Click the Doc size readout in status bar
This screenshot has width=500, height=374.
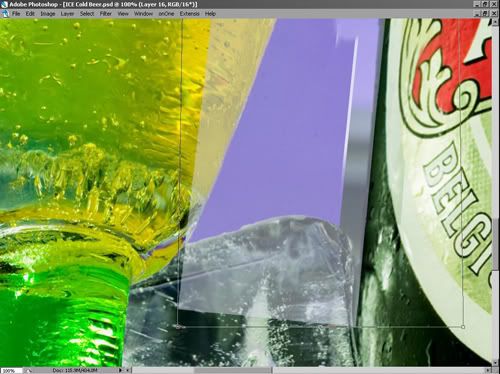pos(75,370)
